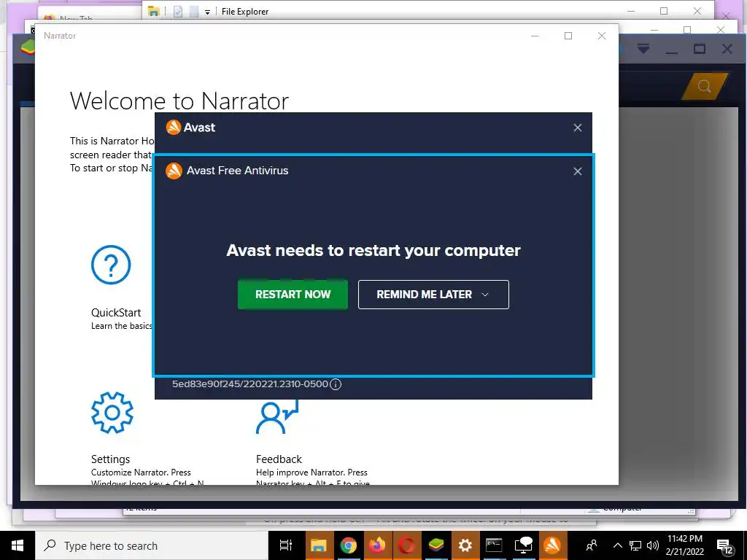Close the rear Avast window
Viewport: 747px width, 560px height.
point(578,128)
